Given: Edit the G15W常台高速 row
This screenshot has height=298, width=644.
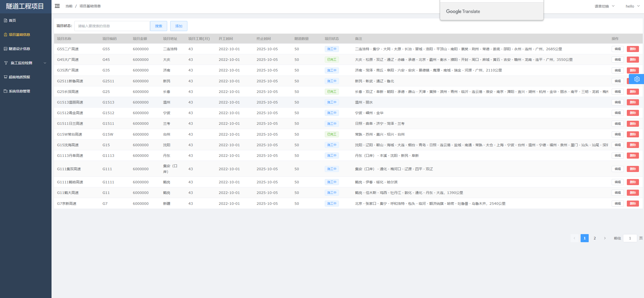Looking at the screenshot, I should point(618,134).
